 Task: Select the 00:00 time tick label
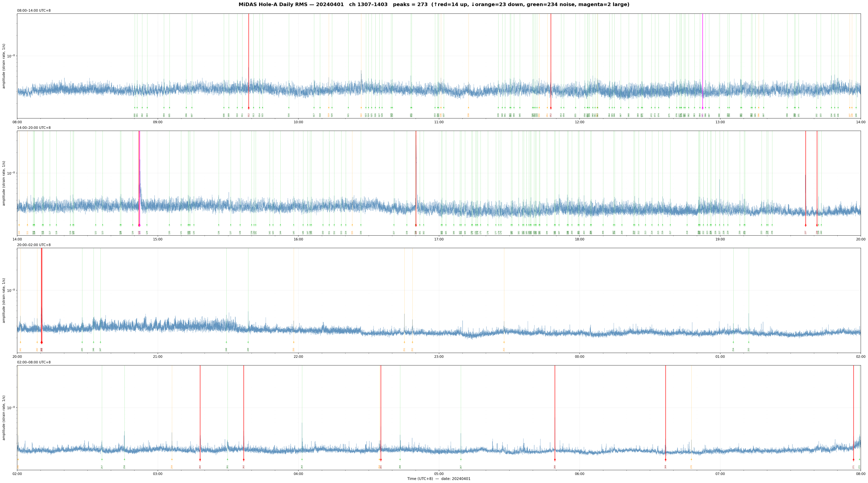[x=580, y=357]
